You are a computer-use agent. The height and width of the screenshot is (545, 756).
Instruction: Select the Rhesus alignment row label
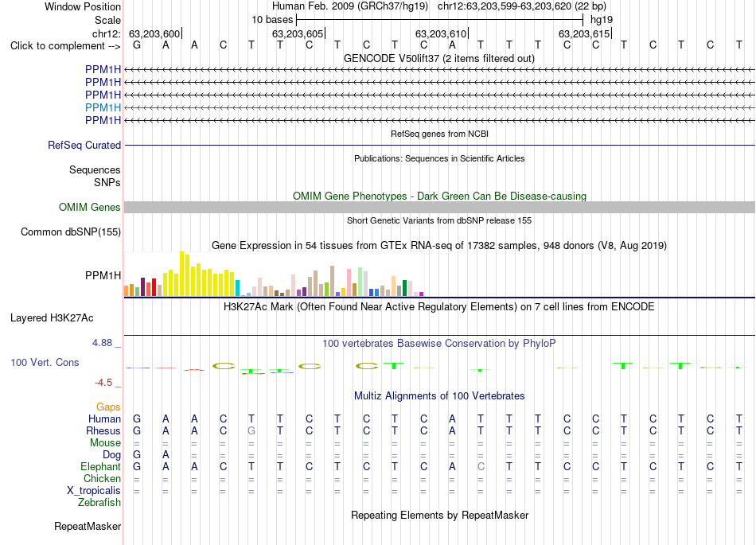(103, 430)
